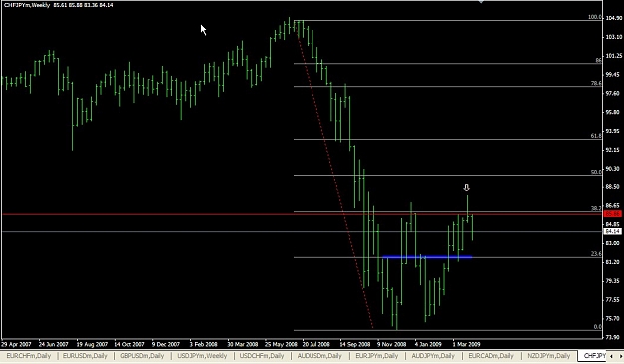The image size is (624, 364).
Task: Click the 4 Jan 2009 date label
Action: (x=429, y=344)
